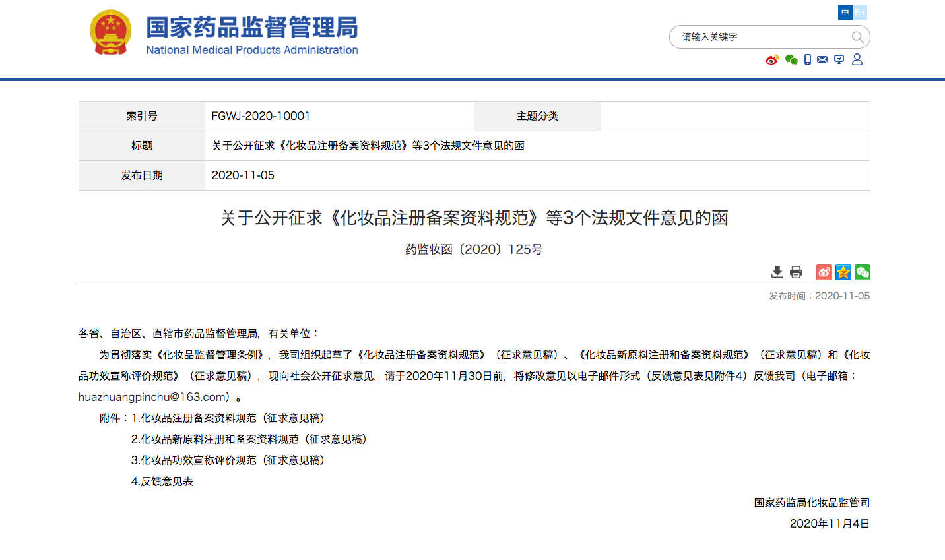The image size is (945, 560).
Task: Click the large article headline
Action: point(474,218)
